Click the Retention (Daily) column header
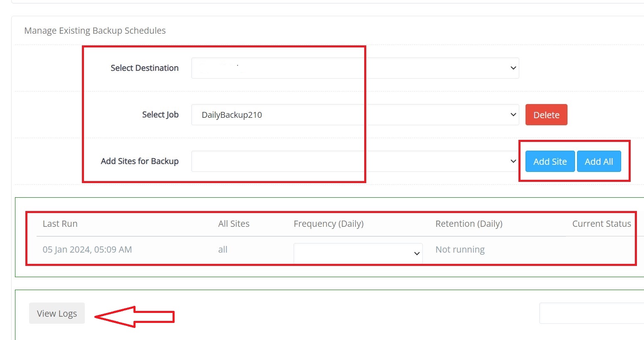 (469, 223)
